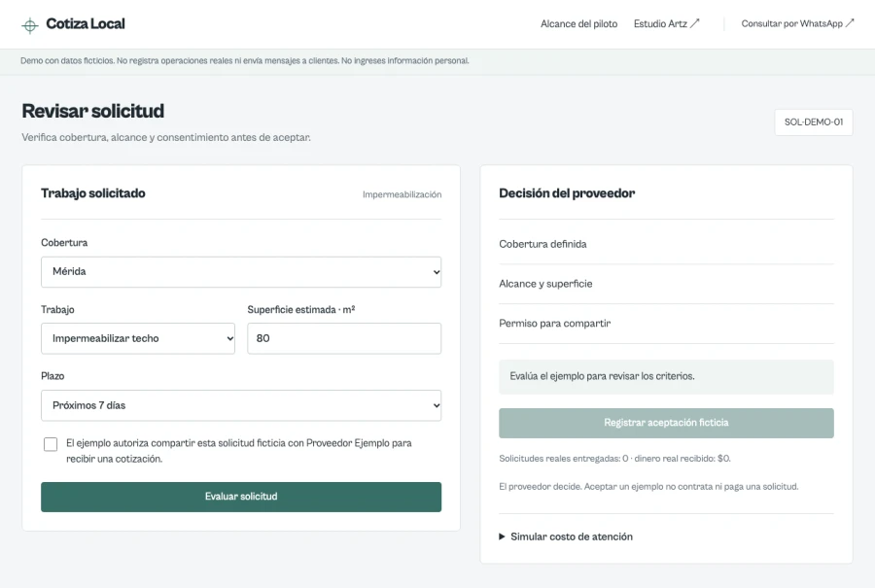Viewport: 875px width, 588px height.
Task: Open the Cotiza Local home link
Action: tap(73, 24)
